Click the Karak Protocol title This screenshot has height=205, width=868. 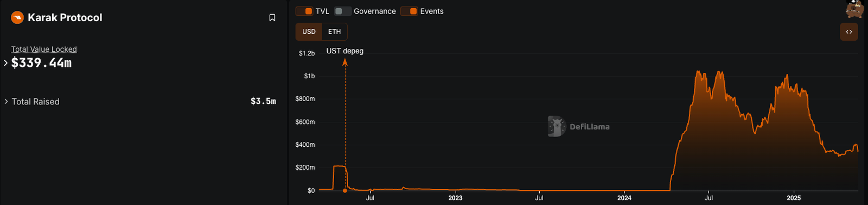(65, 18)
